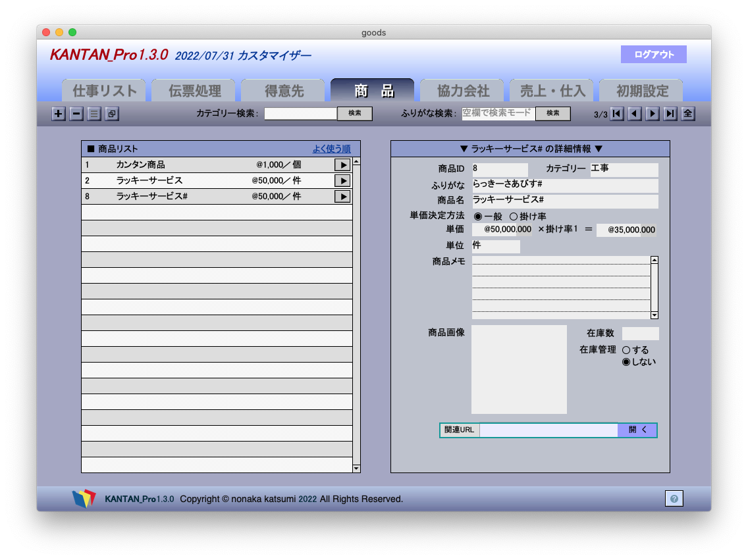
Task: Open details arrow for ラッキーサービス# row 8
Action: pos(342,196)
